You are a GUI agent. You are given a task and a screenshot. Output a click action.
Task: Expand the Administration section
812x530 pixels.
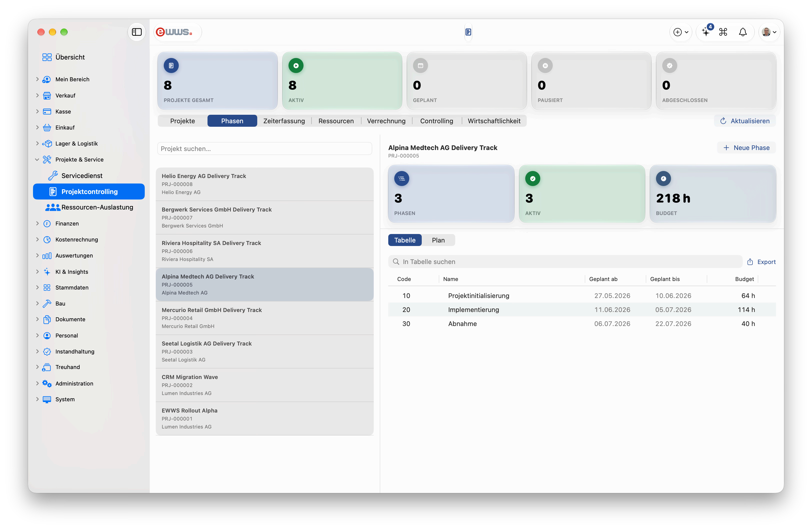(x=37, y=383)
